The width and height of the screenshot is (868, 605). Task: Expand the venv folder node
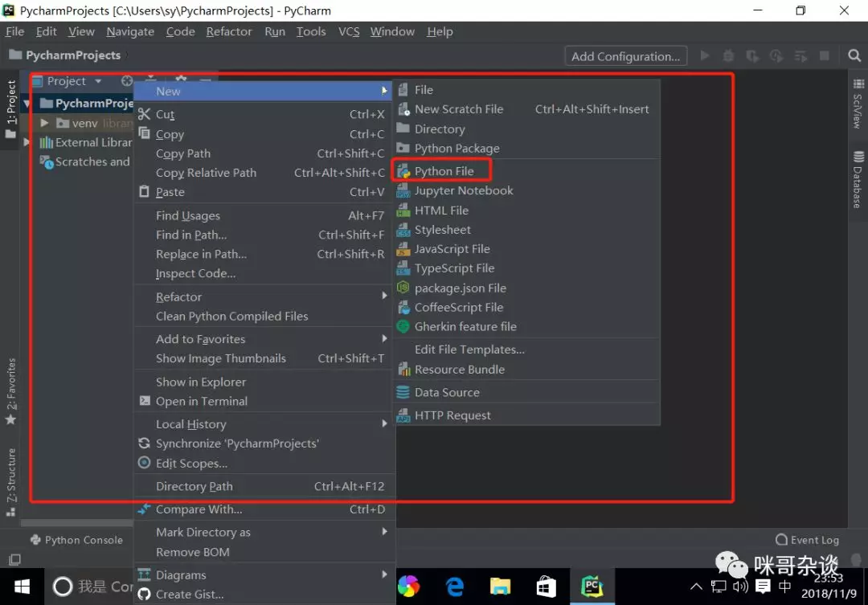(x=44, y=123)
